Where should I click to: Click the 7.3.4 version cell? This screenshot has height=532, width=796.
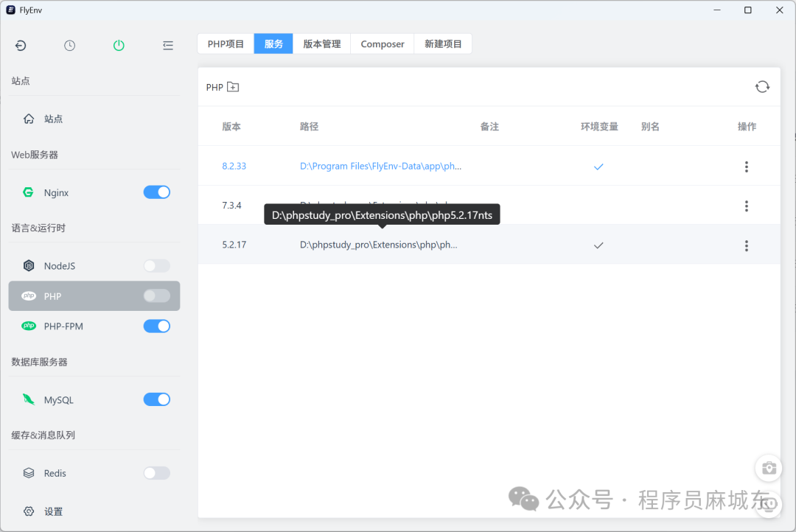point(231,205)
